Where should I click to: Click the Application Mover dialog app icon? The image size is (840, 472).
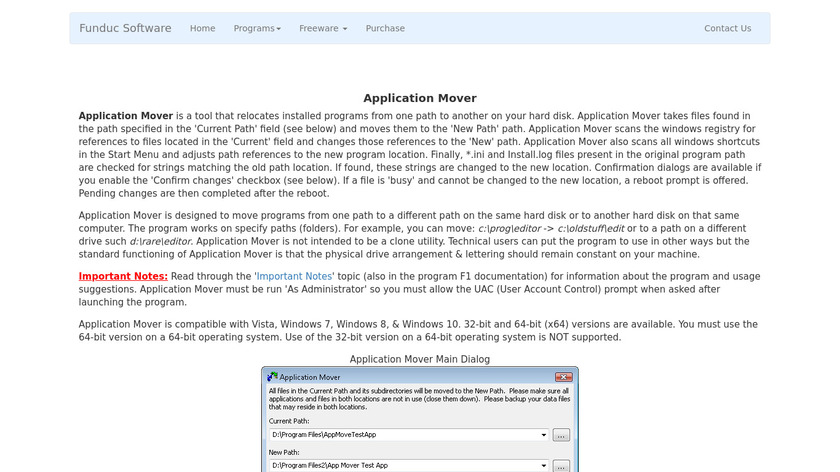coord(273,377)
